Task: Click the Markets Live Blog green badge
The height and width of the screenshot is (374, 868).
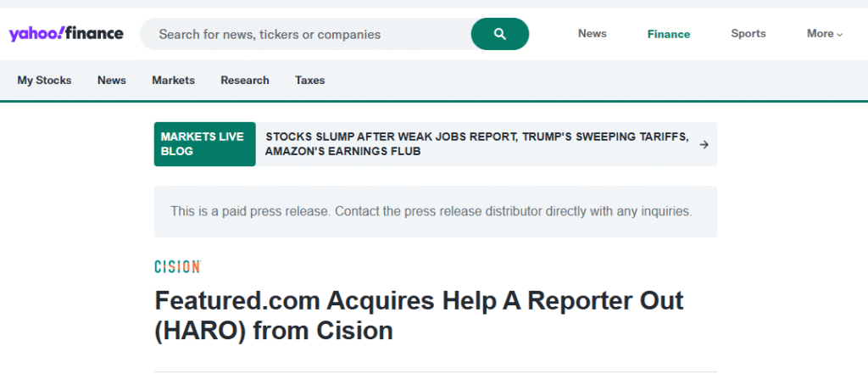Action: [x=204, y=144]
